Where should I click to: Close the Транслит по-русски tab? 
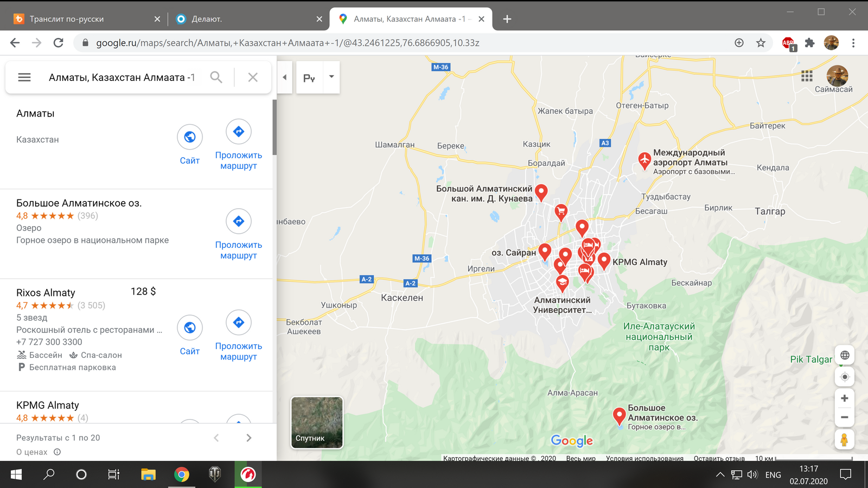click(x=157, y=19)
